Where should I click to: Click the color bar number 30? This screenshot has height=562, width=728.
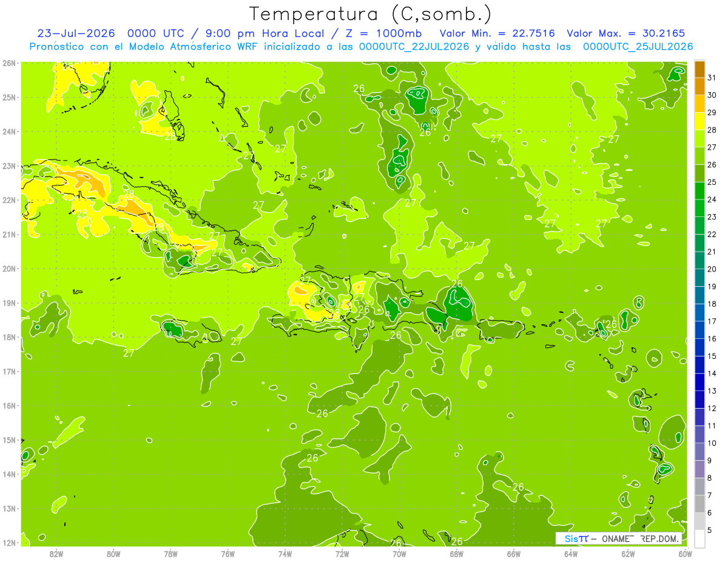tap(712, 95)
